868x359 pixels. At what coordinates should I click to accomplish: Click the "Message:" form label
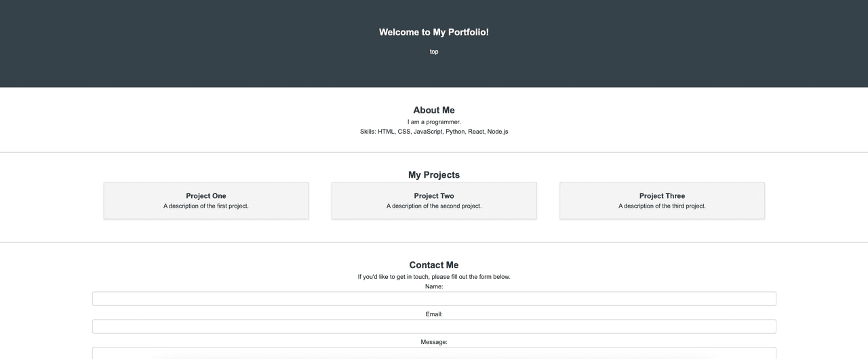coord(434,342)
